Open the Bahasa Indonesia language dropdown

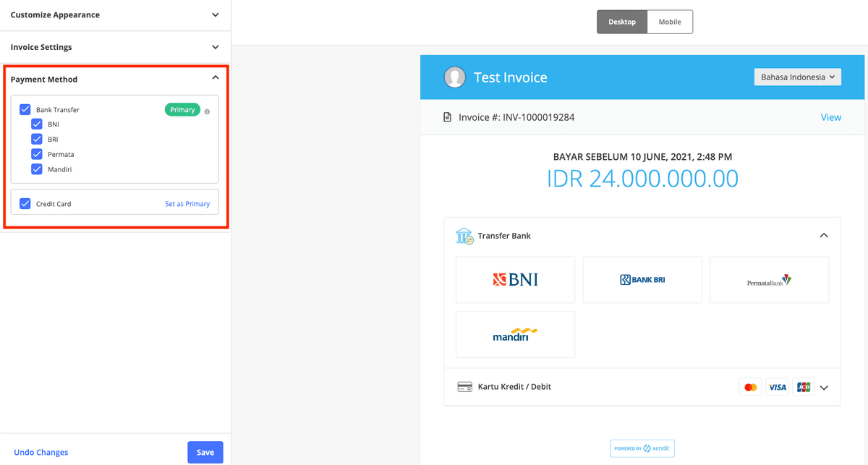[797, 77]
